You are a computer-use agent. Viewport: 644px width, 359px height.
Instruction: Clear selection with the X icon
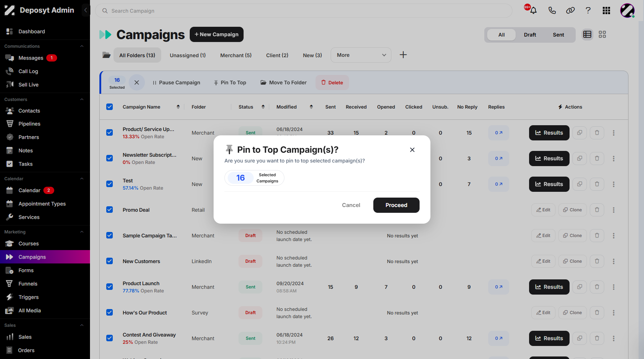pos(137,83)
